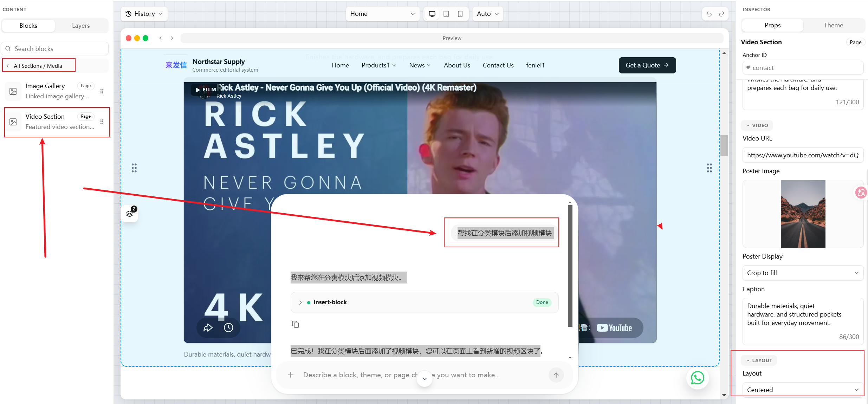Click the YouTube share arrow icon

coord(208,328)
